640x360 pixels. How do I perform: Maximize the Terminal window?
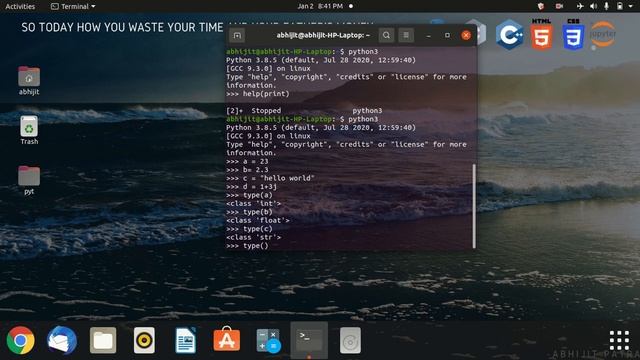[x=447, y=36]
